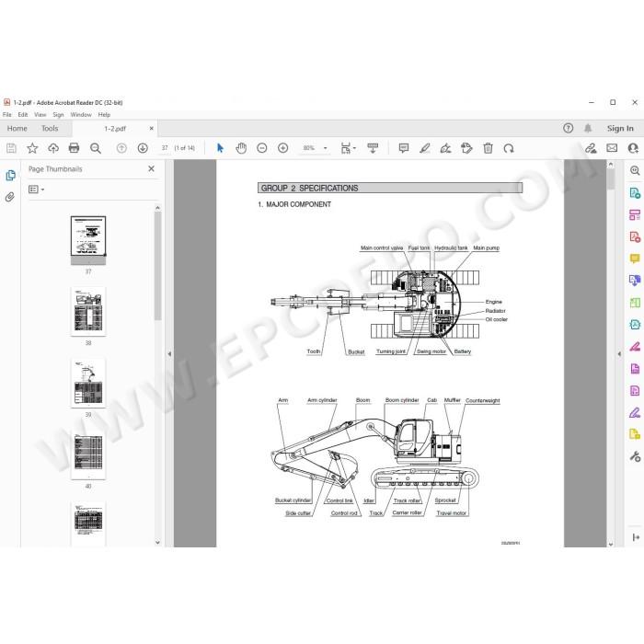Open the View menu
The width and height of the screenshot is (644, 644).
click(40, 115)
